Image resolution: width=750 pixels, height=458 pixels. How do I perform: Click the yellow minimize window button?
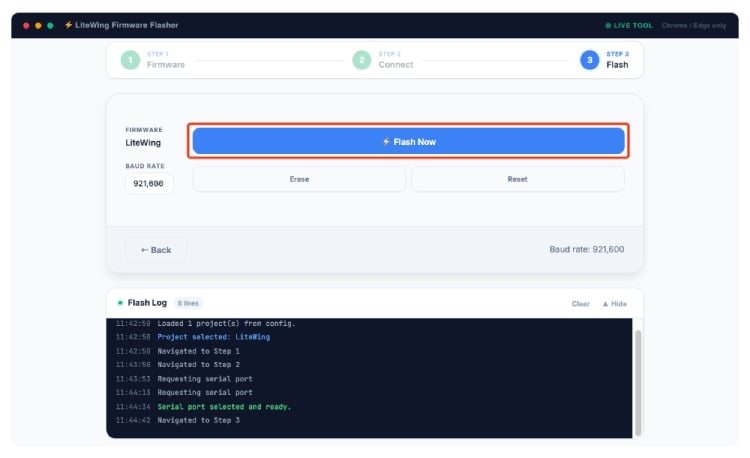coord(38,25)
